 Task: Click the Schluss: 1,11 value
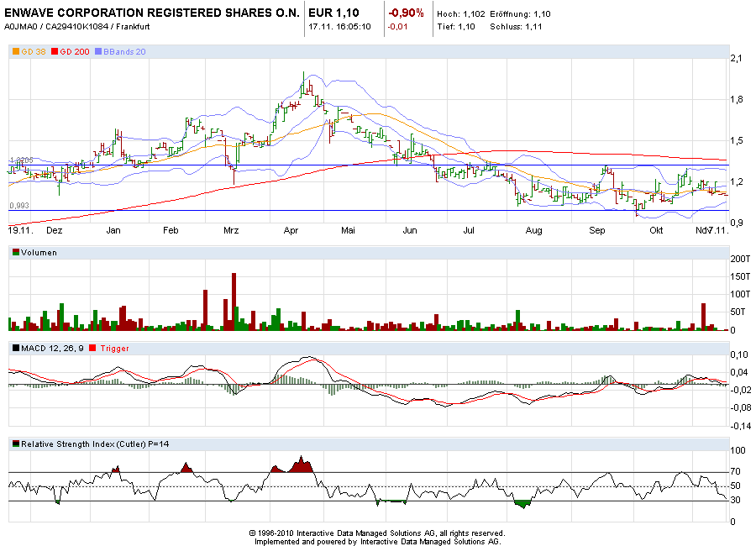[516, 27]
